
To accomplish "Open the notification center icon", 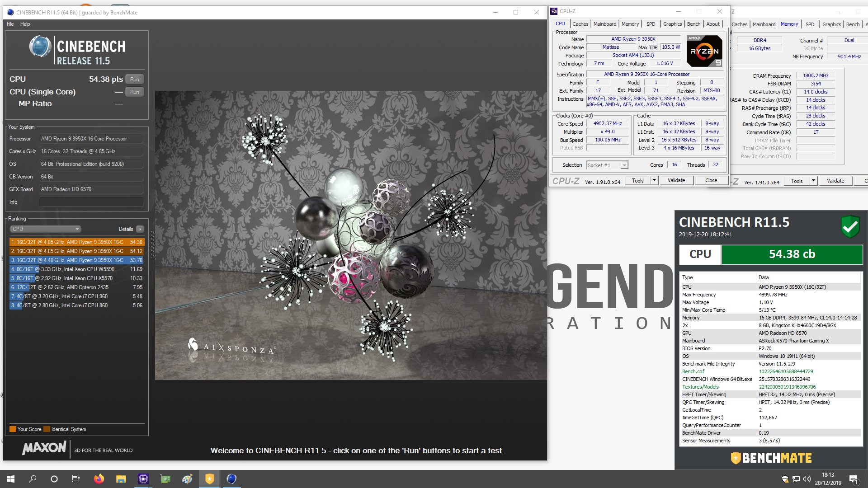I will coord(854,479).
